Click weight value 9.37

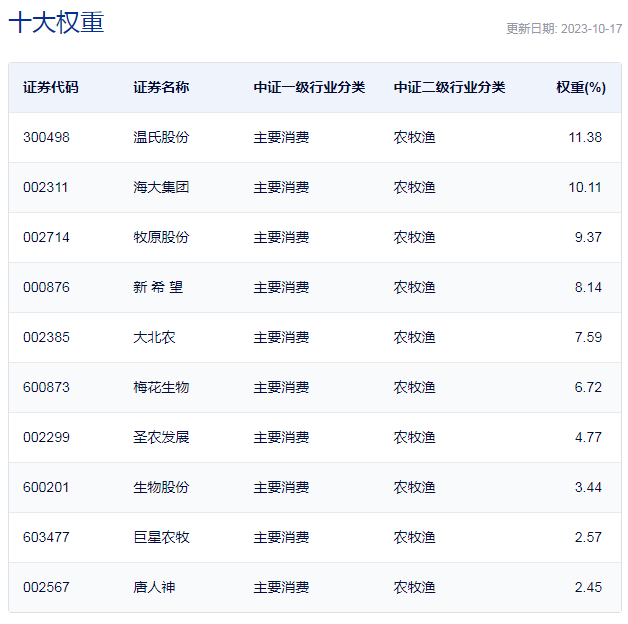click(588, 237)
